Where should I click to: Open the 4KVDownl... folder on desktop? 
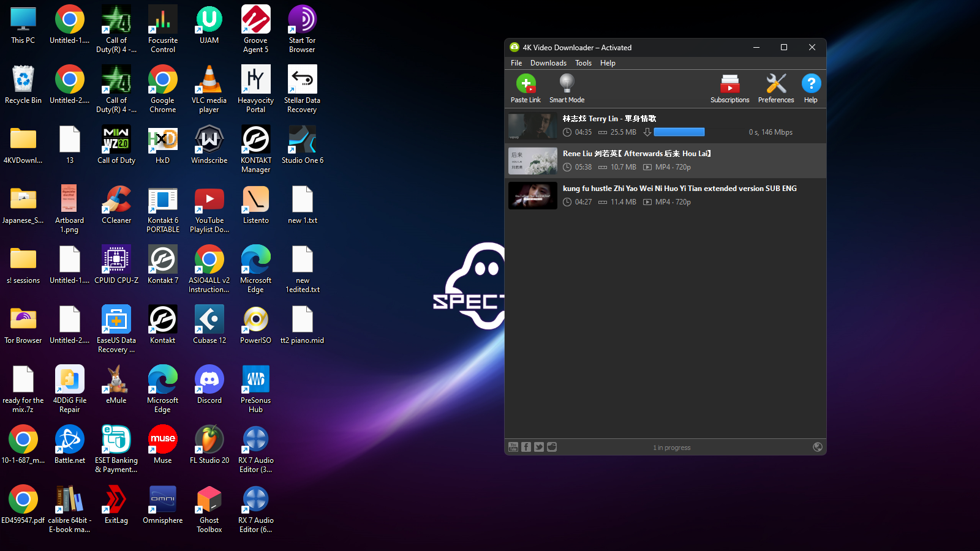point(23,146)
